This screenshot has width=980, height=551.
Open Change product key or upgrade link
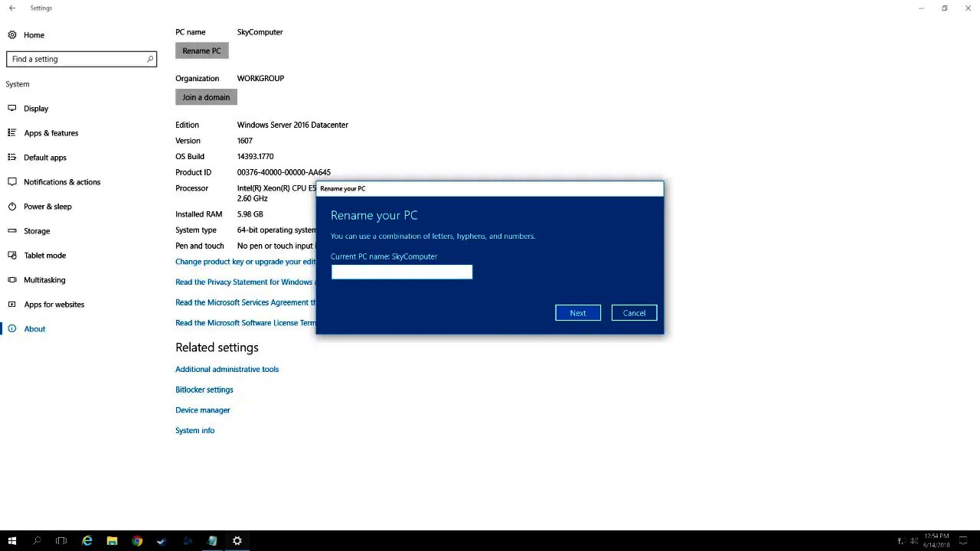(245, 262)
